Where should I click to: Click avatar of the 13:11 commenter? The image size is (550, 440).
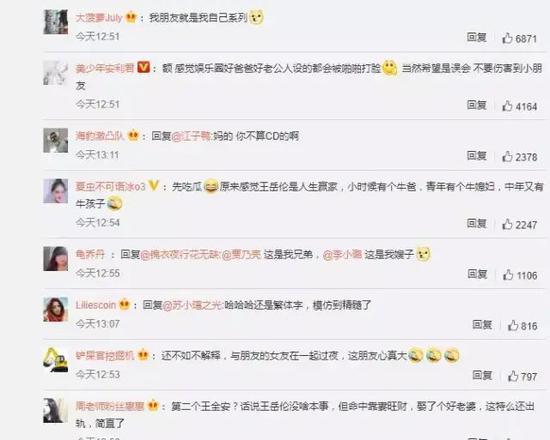click(x=55, y=140)
